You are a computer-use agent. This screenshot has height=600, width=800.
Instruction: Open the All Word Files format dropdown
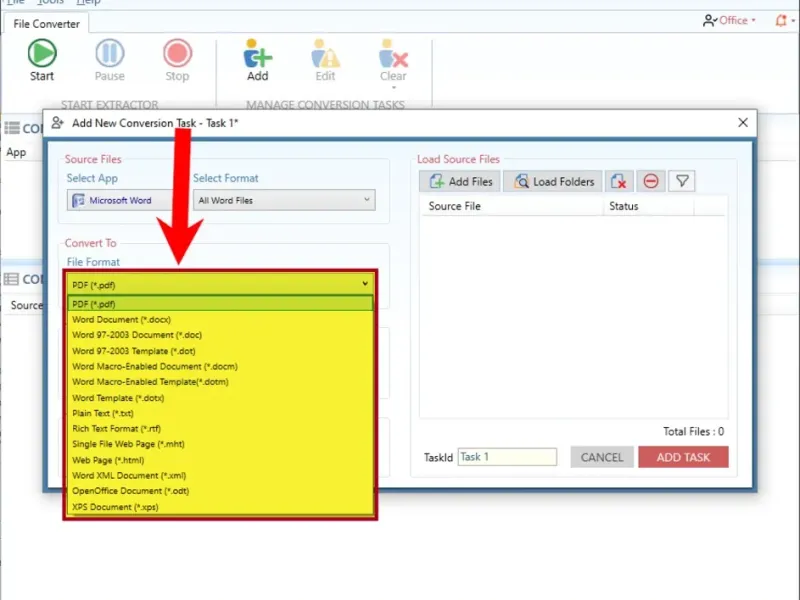(284, 200)
